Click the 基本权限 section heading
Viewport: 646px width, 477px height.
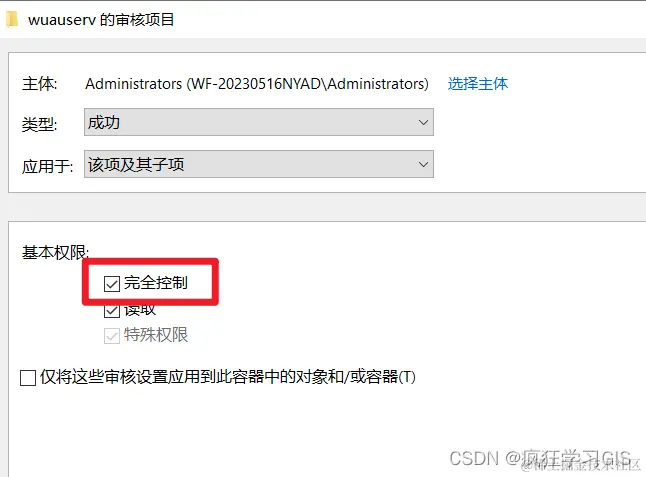[55, 252]
